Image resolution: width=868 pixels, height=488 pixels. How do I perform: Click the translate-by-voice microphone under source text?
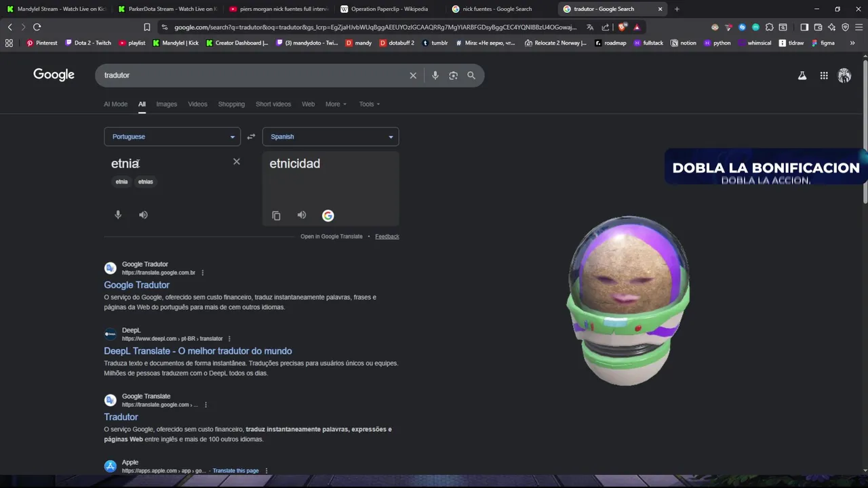[x=118, y=215]
